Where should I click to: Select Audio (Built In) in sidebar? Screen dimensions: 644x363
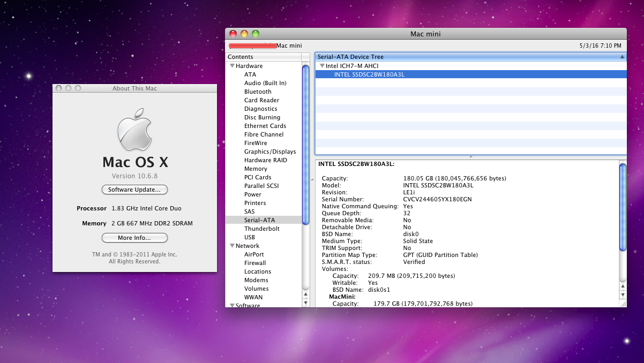coord(265,83)
